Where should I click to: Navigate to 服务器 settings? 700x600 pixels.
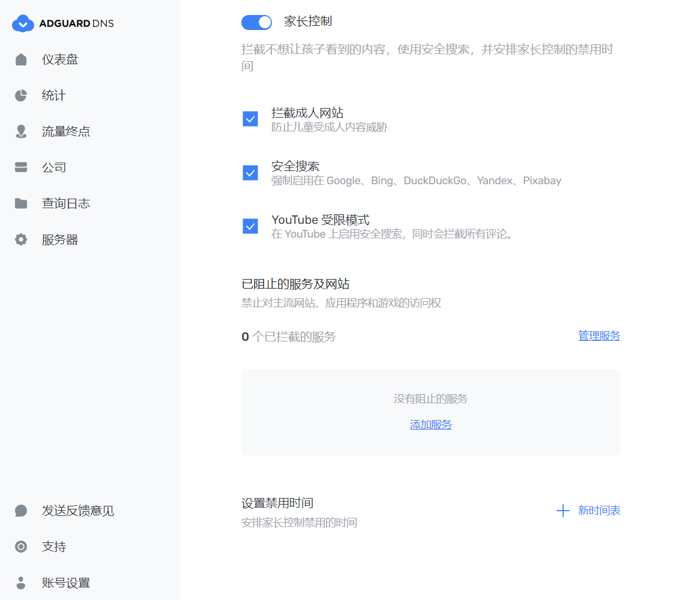pos(60,239)
